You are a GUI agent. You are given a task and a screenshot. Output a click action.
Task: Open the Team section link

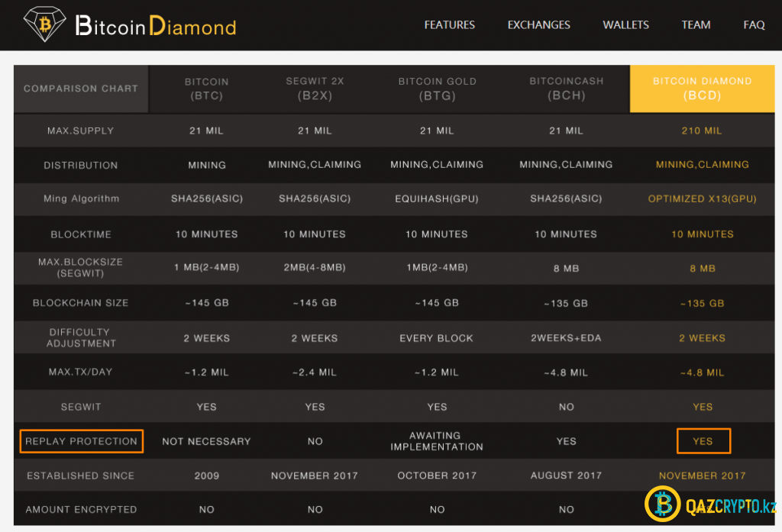[696, 25]
